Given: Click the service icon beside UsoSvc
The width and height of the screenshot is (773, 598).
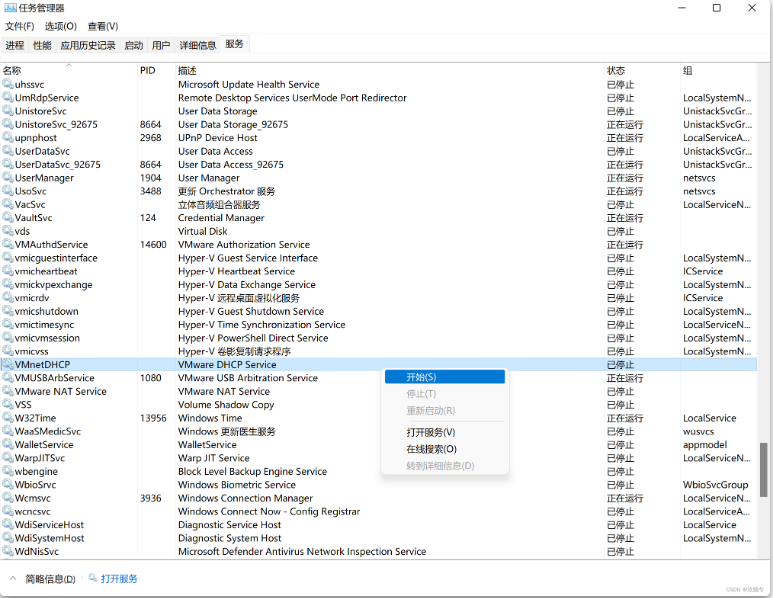Looking at the screenshot, I should coord(8,191).
